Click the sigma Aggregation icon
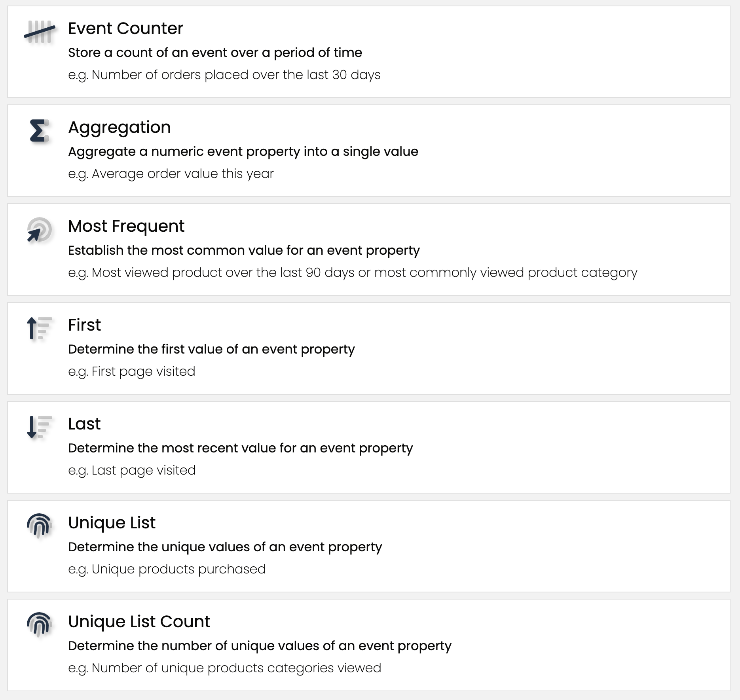Screen dimensions: 740x700 click(39, 131)
